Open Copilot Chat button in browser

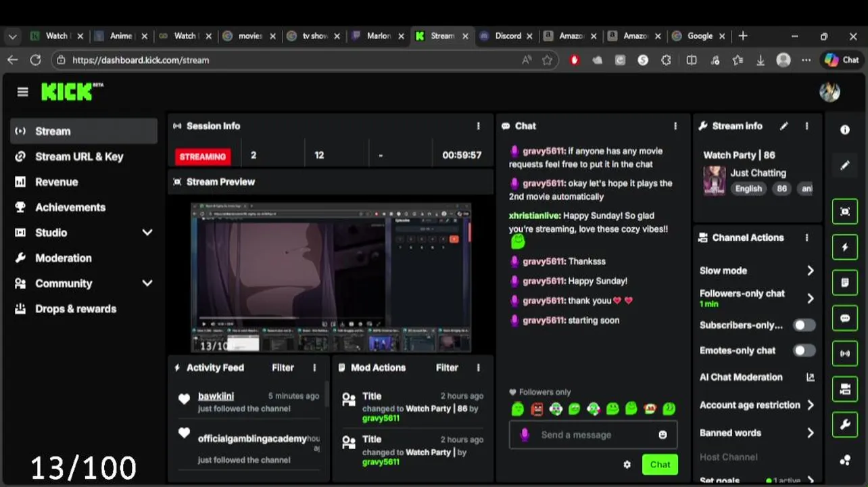842,60
